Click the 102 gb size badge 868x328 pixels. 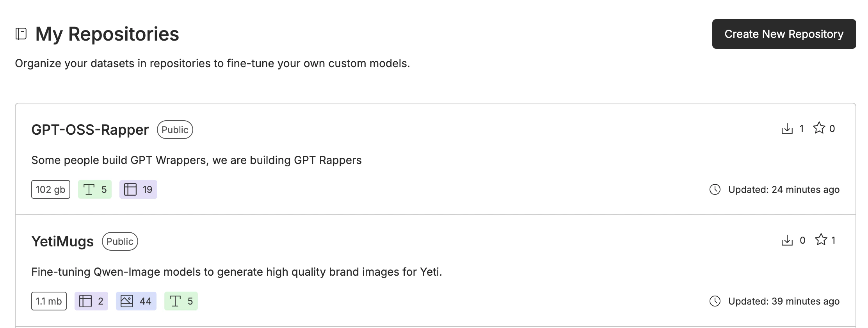[x=50, y=189]
